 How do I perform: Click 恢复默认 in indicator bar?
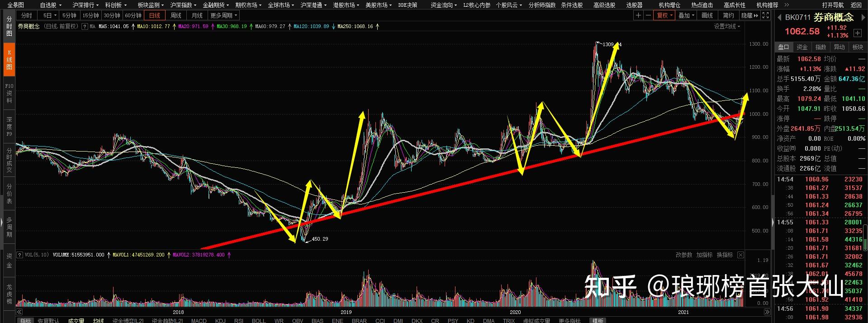(48, 320)
